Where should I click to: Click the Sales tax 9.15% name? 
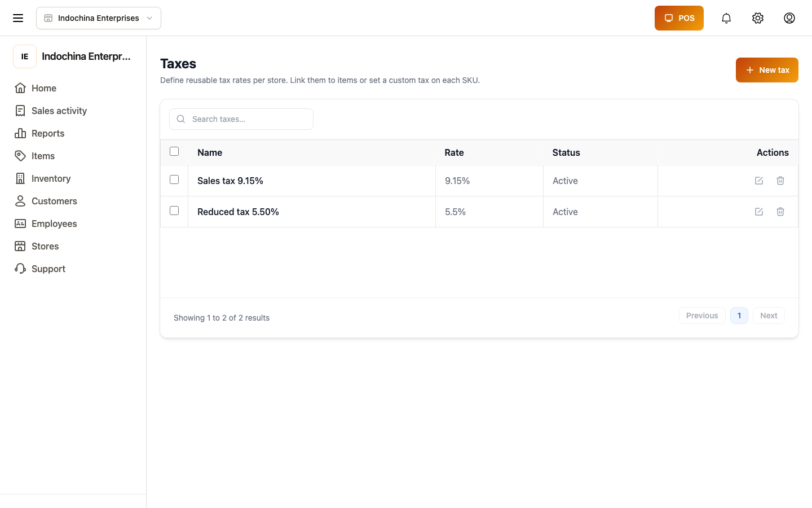(x=230, y=181)
